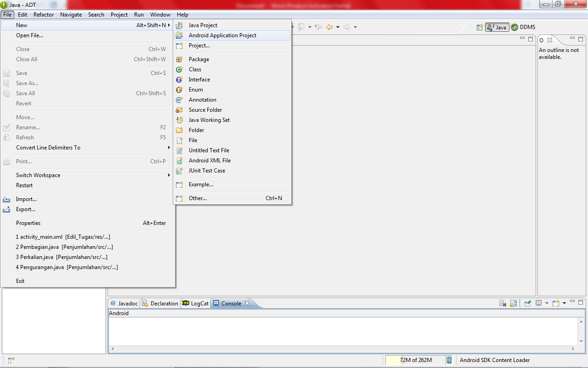
Task: Click the back navigation yellow arrow
Action: pos(329,27)
